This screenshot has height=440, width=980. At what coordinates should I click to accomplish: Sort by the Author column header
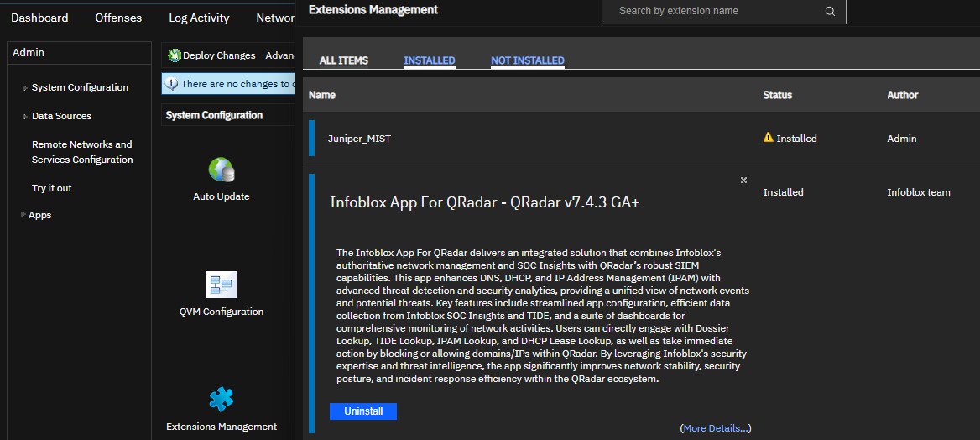point(903,95)
